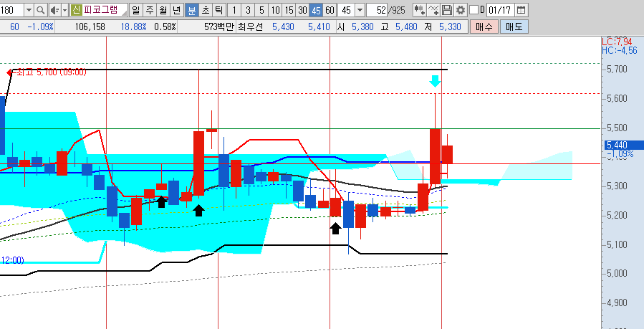644x329 pixels.
Task: Set the interval to 30 minutes
Action: (x=303, y=9)
